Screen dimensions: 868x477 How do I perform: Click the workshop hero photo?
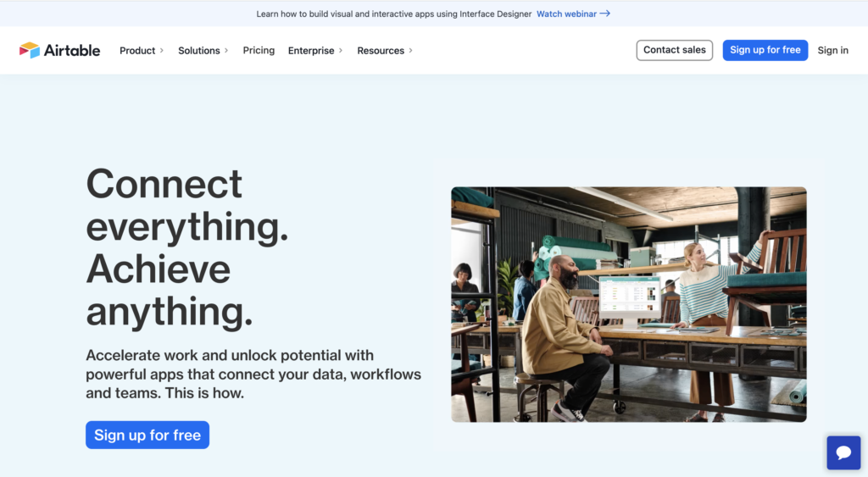tap(629, 304)
